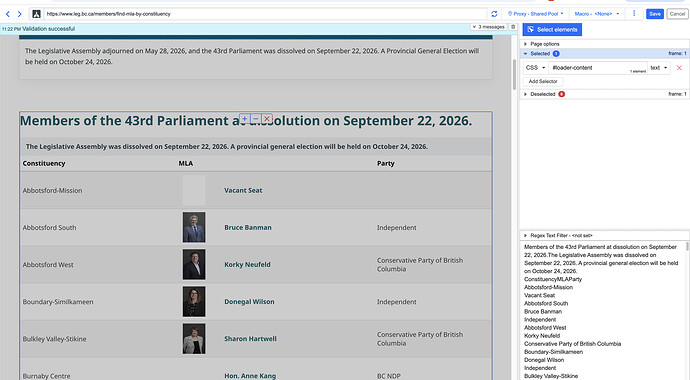Click the minus icon on the selection overlay
Image resolution: width=690 pixels, height=380 pixels.
point(256,119)
